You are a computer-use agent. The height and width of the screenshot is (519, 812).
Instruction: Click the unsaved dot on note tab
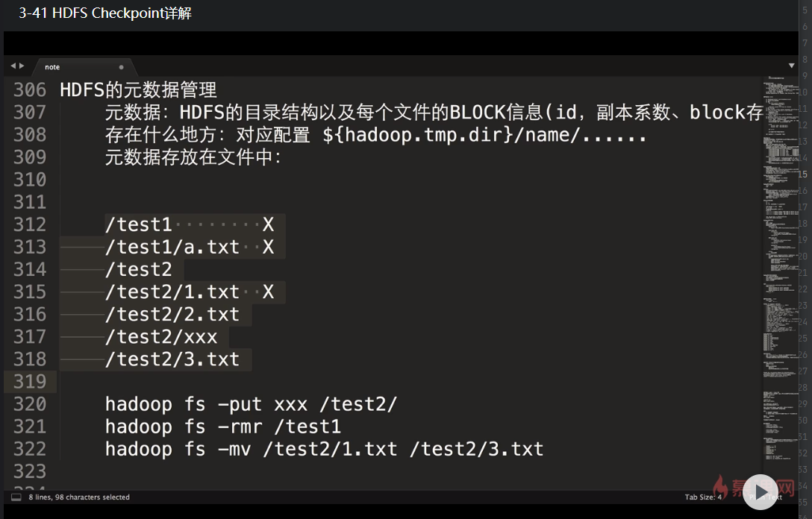(121, 67)
